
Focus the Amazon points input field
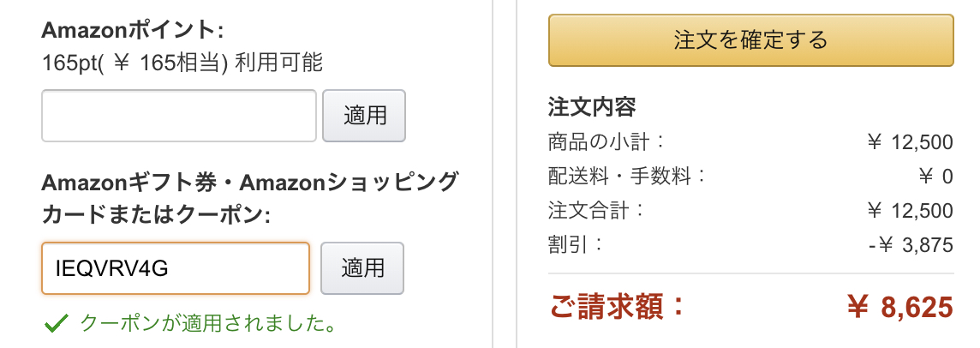tap(179, 116)
